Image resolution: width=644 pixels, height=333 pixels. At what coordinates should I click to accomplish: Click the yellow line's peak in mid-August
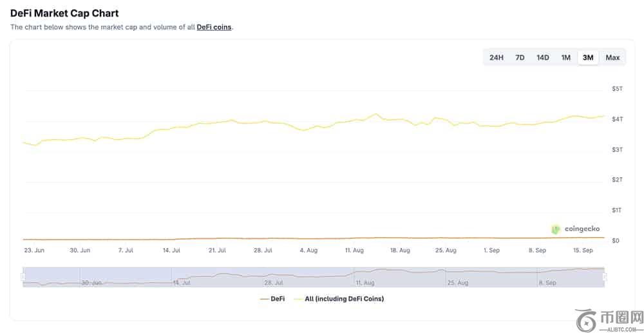pos(375,114)
